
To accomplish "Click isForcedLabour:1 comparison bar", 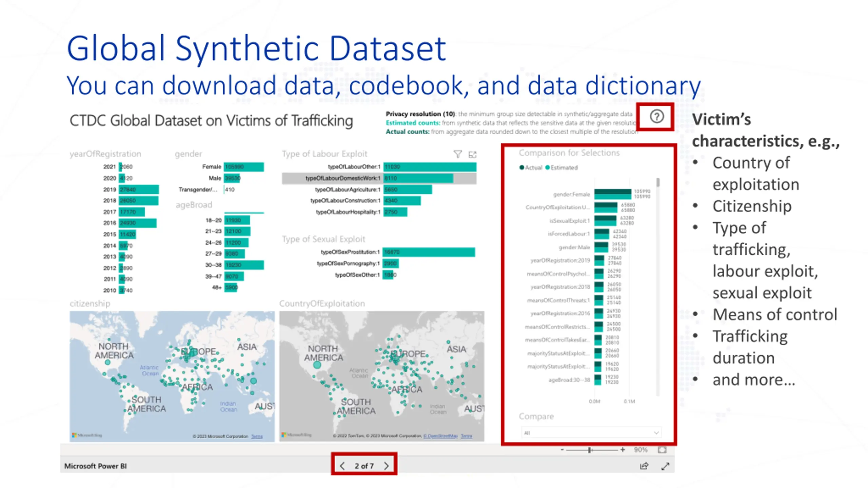I will [x=602, y=234].
